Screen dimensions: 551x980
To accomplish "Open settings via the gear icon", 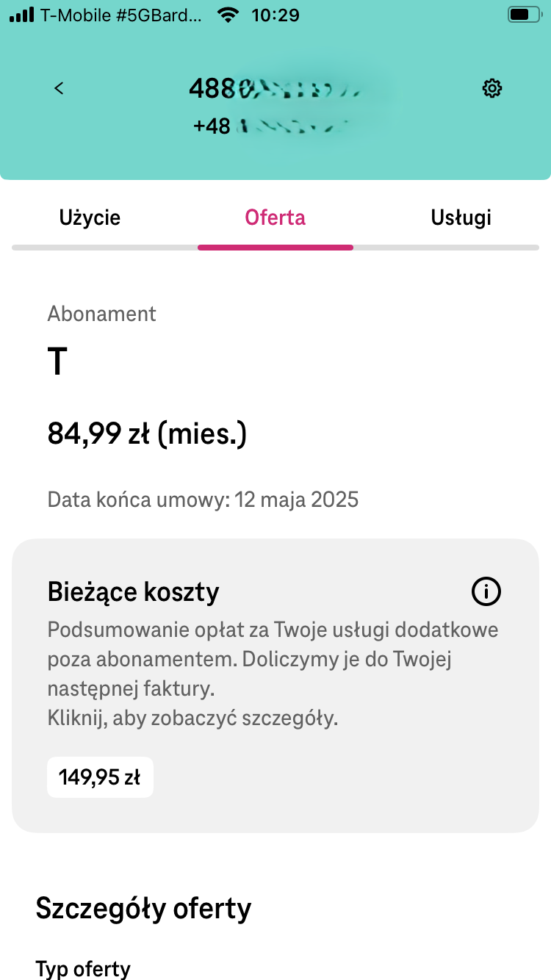I will point(491,88).
